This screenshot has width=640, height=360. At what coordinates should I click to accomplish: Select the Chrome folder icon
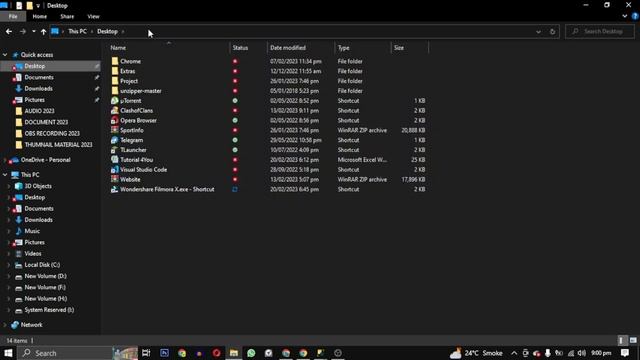click(115, 61)
